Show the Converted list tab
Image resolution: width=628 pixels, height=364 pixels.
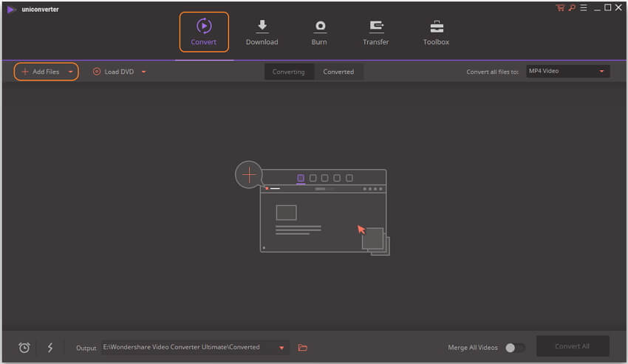point(338,72)
